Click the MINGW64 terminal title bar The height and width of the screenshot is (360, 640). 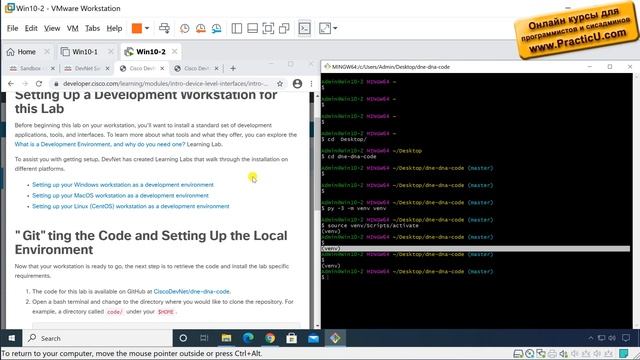[x=453, y=67]
